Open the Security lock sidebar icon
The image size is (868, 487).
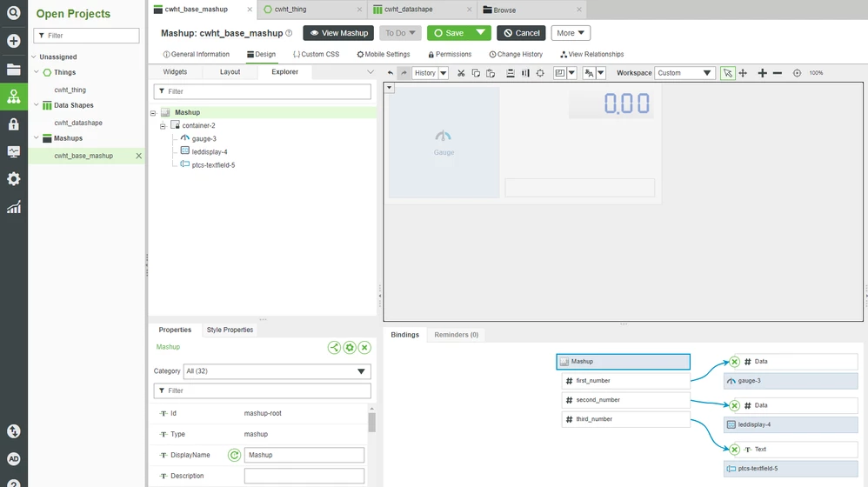13,124
